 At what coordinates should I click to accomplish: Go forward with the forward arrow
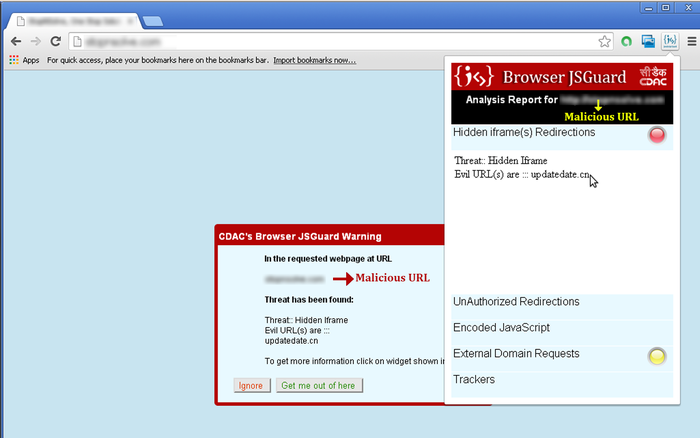[35, 42]
